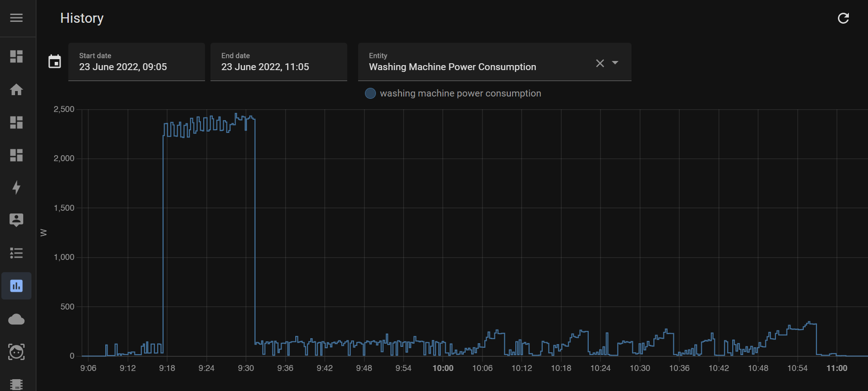Click the 10:24 time axis label
This screenshot has height=391, width=868.
click(601, 368)
